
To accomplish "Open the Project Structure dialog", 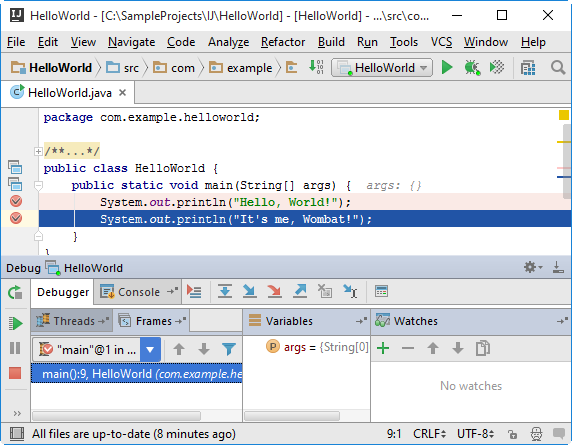I will point(528,67).
